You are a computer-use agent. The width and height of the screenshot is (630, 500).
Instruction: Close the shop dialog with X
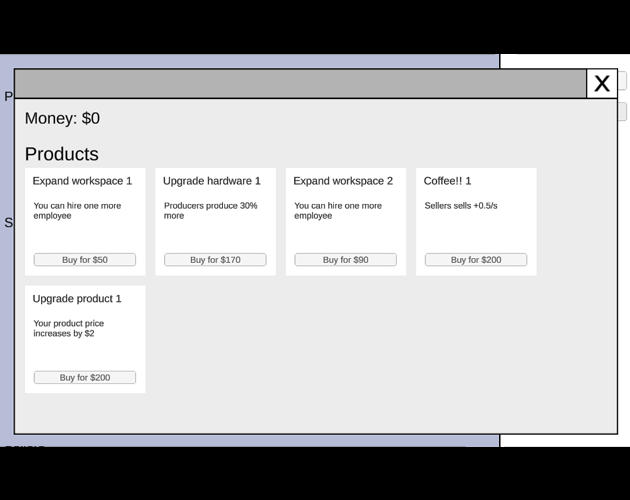click(x=601, y=84)
